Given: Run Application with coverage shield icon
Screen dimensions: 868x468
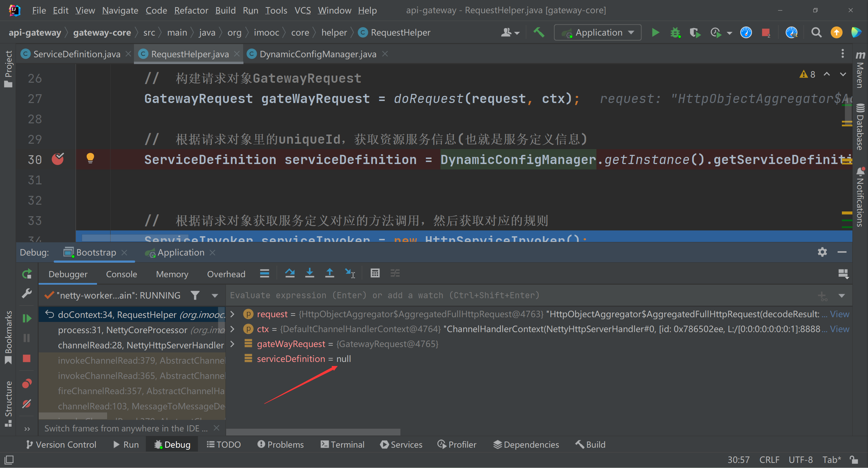Looking at the screenshot, I should [695, 33].
